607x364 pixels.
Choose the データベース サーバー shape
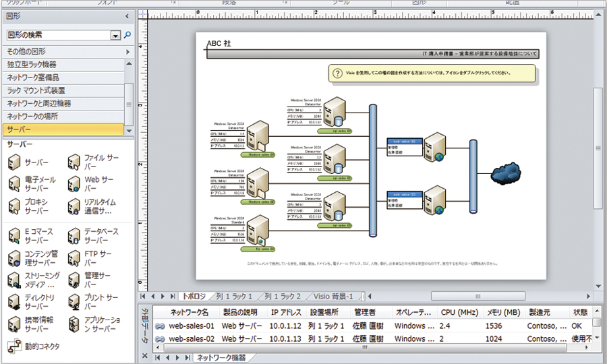(x=76, y=236)
